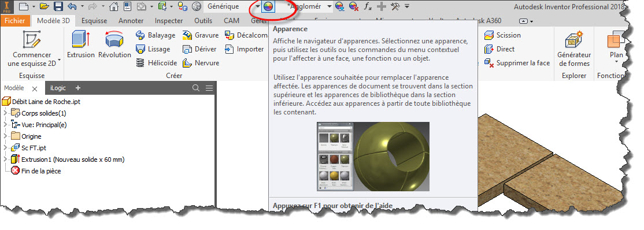Select the Hélicoïde coil tool
The height and width of the screenshot is (230, 644).
pyautogui.click(x=156, y=63)
